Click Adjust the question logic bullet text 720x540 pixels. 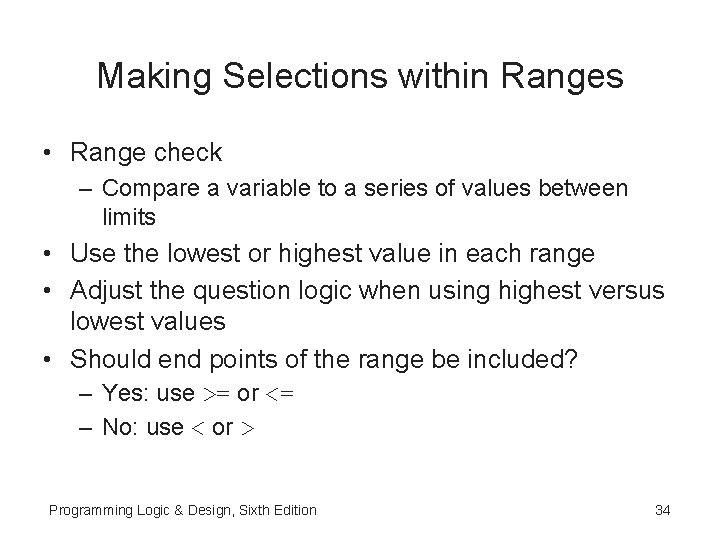367,305
